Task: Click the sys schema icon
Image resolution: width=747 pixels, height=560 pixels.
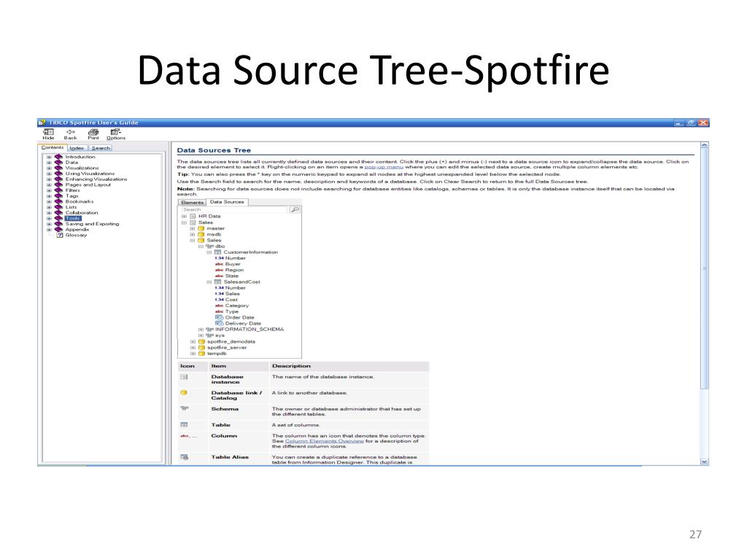Action: click(209, 335)
